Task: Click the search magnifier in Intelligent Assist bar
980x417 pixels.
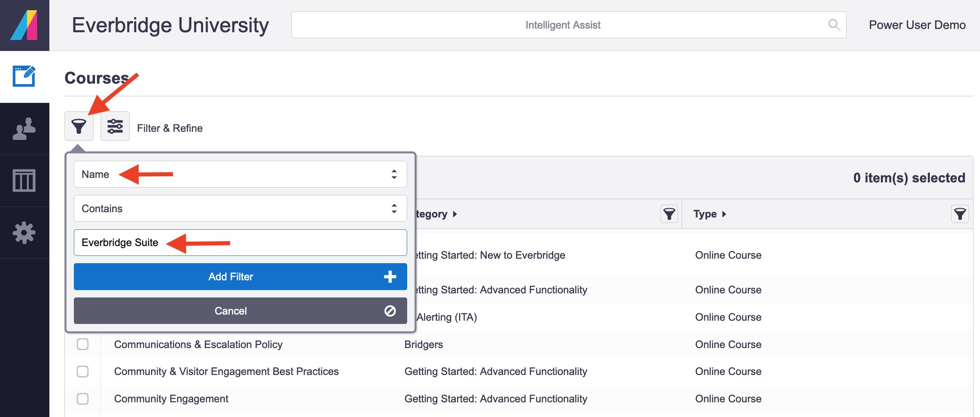Action: [834, 24]
